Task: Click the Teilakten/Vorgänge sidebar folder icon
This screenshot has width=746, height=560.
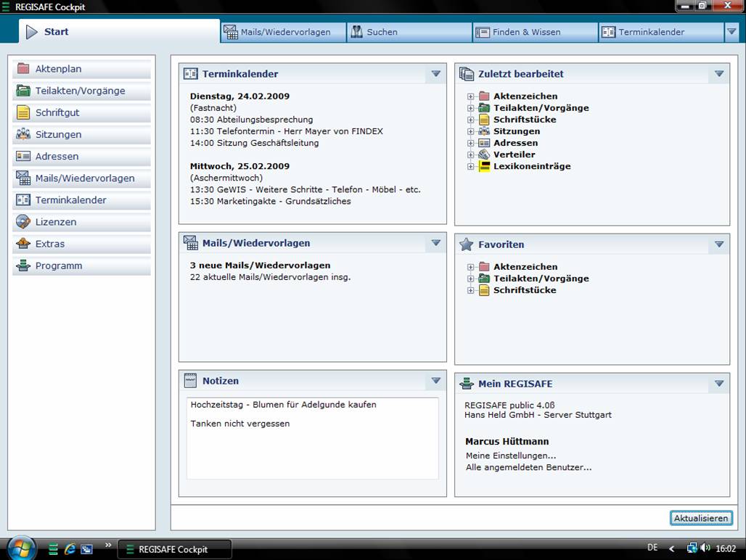Action: 22,91
